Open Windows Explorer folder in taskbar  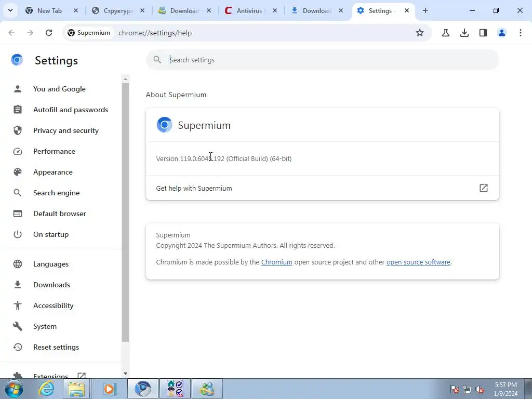(76, 389)
